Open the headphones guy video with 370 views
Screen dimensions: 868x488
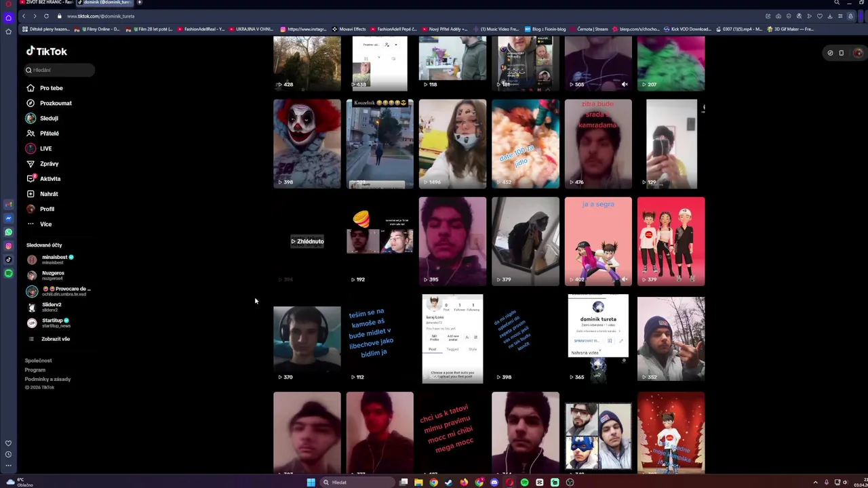(x=307, y=339)
